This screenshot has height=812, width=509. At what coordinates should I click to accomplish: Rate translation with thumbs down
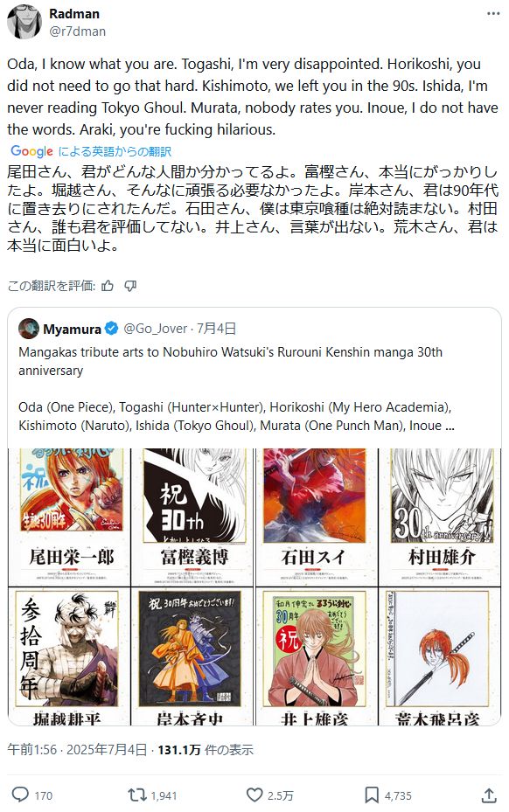pyautogui.click(x=130, y=286)
